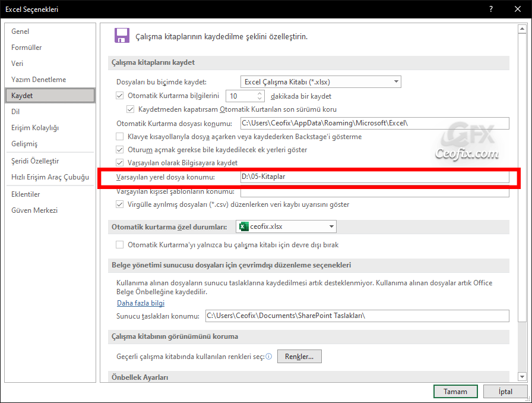Open Şeridi Özelleştir category
The height and width of the screenshot is (403, 532).
tap(50, 160)
